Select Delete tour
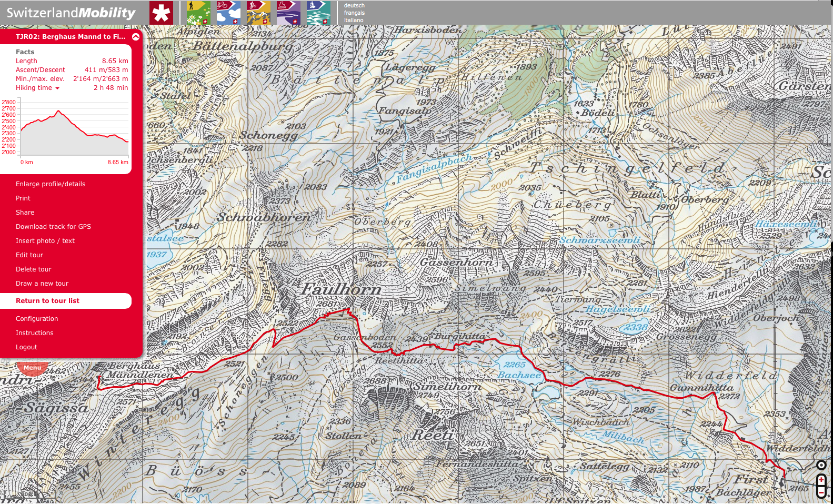Screen dimensions: 833x504 click(x=34, y=269)
